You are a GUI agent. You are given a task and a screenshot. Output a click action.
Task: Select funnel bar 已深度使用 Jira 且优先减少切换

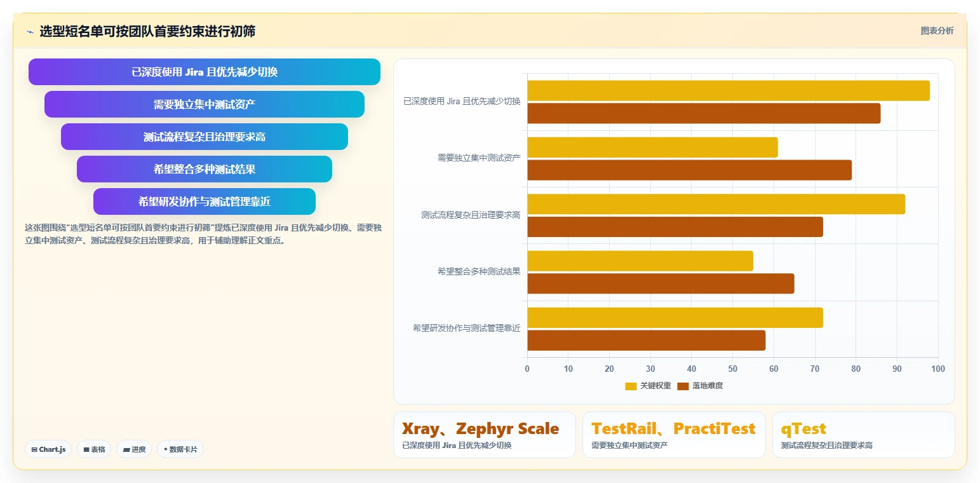205,72
